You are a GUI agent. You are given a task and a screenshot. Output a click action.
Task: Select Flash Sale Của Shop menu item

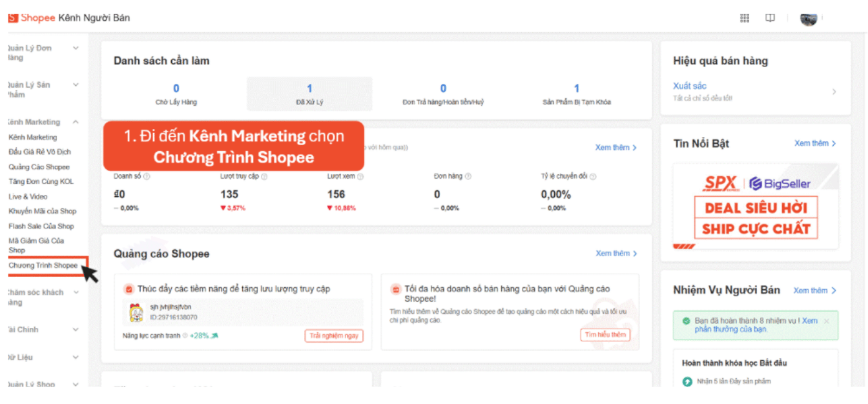pos(41,227)
